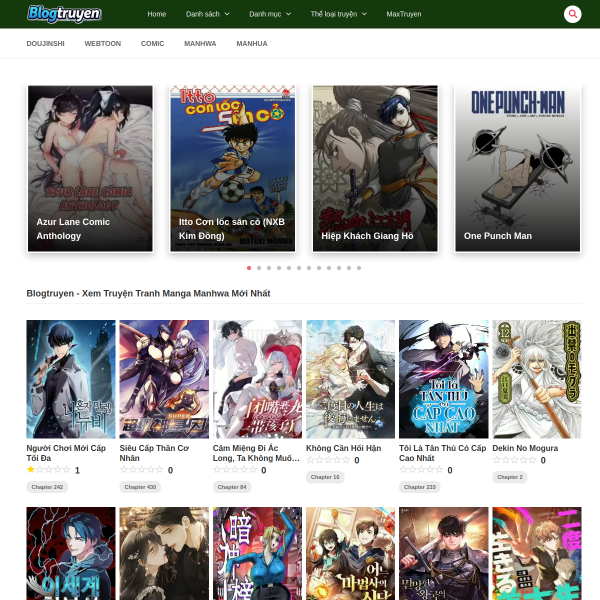600x600 pixels.
Task: Click stars under Không Cần Hối Hận
Action: coord(328,460)
